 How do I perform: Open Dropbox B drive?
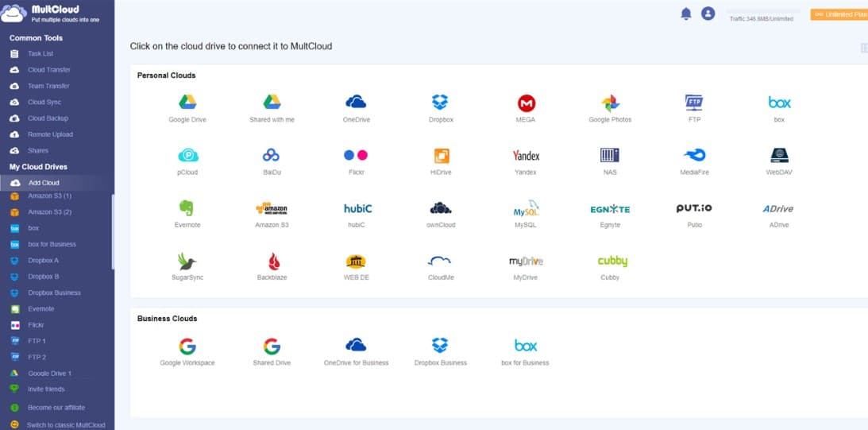pos(43,277)
